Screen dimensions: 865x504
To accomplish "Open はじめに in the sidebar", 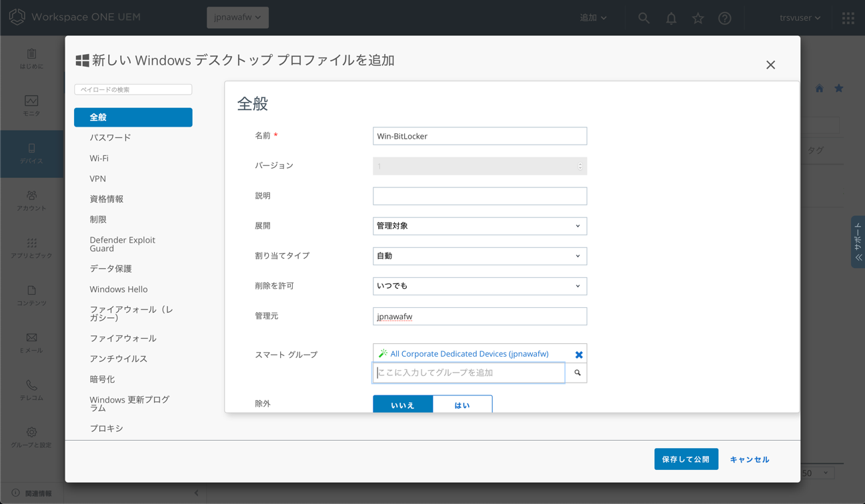I will point(31,59).
